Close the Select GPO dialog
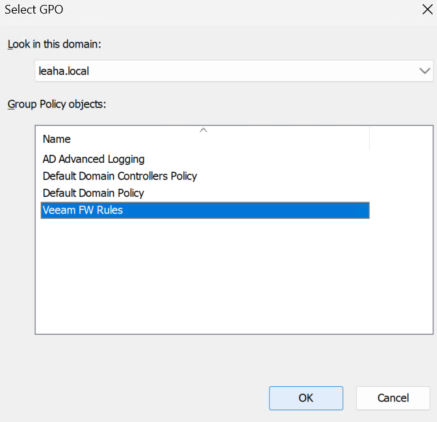Viewport: 437px width, 422px height. tap(427, 9)
